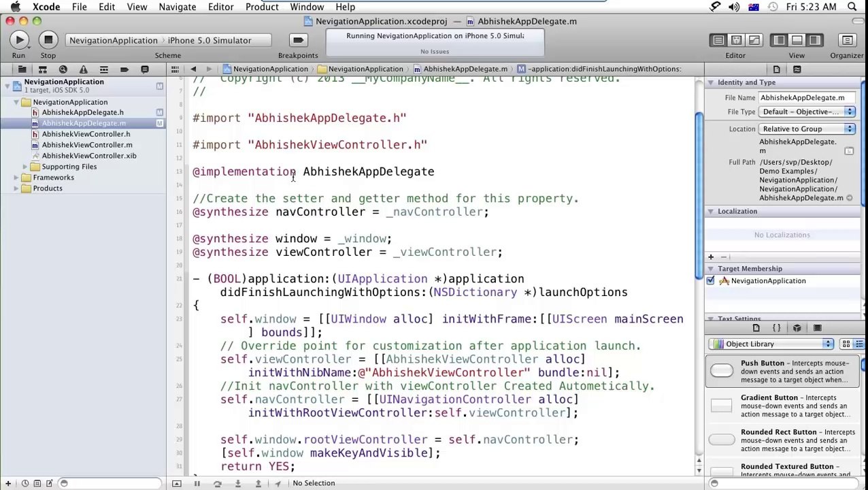Show the Code Snippet library

coord(776,328)
